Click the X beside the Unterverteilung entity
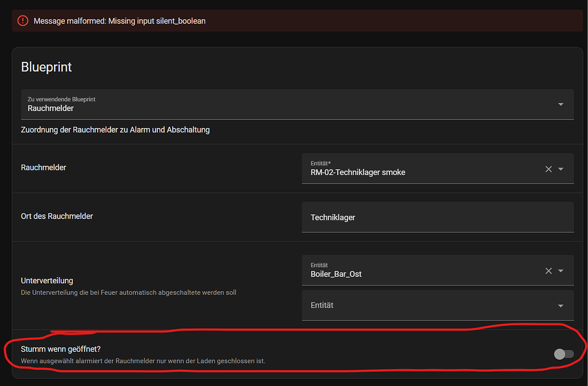 click(x=548, y=270)
